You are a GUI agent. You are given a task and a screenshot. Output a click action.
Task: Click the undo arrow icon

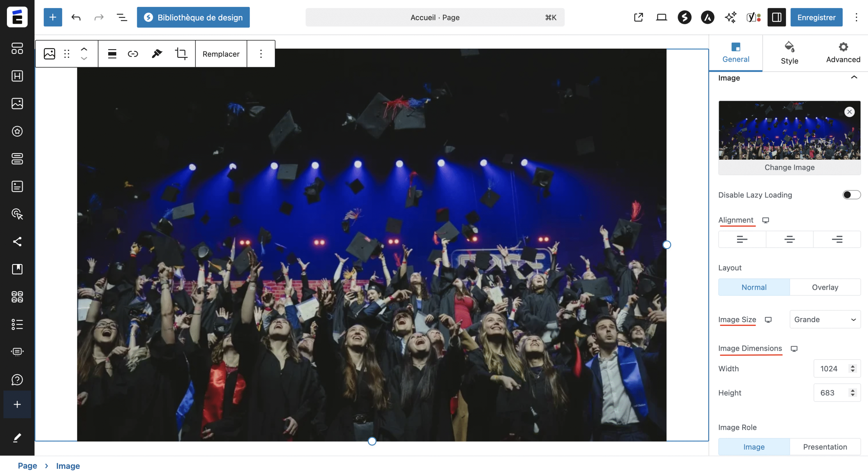(x=76, y=17)
